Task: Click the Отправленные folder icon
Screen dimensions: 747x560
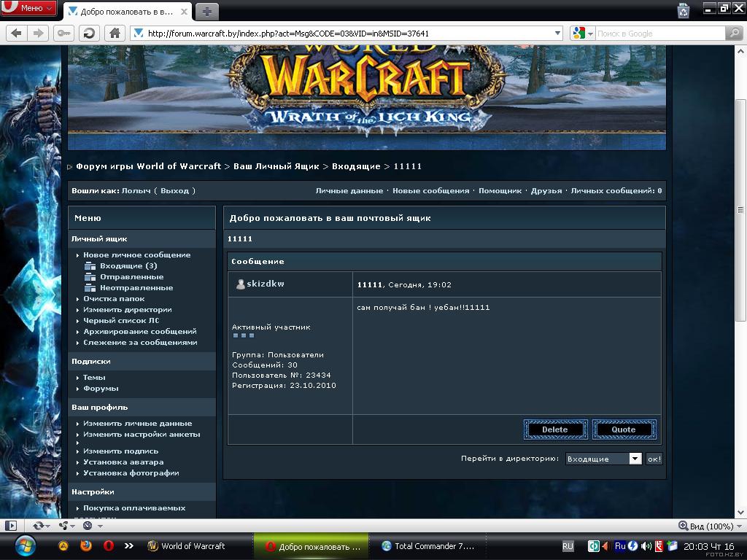Action: click(x=90, y=276)
